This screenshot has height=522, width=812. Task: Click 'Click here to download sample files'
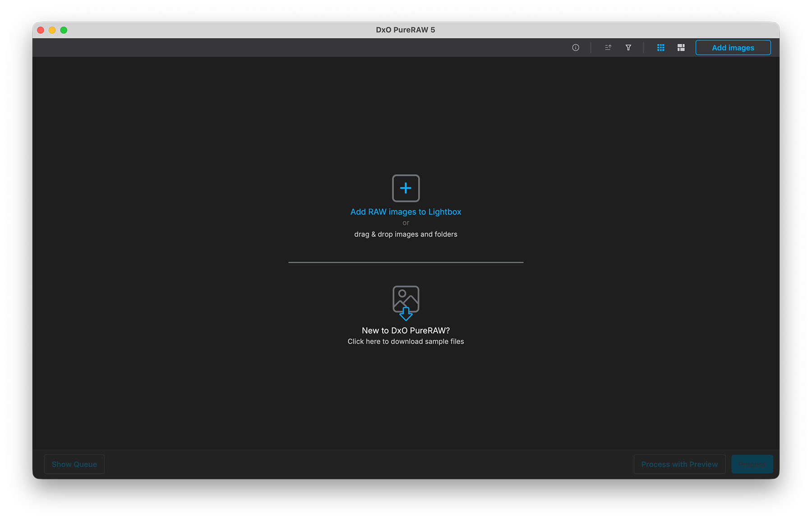tap(406, 342)
